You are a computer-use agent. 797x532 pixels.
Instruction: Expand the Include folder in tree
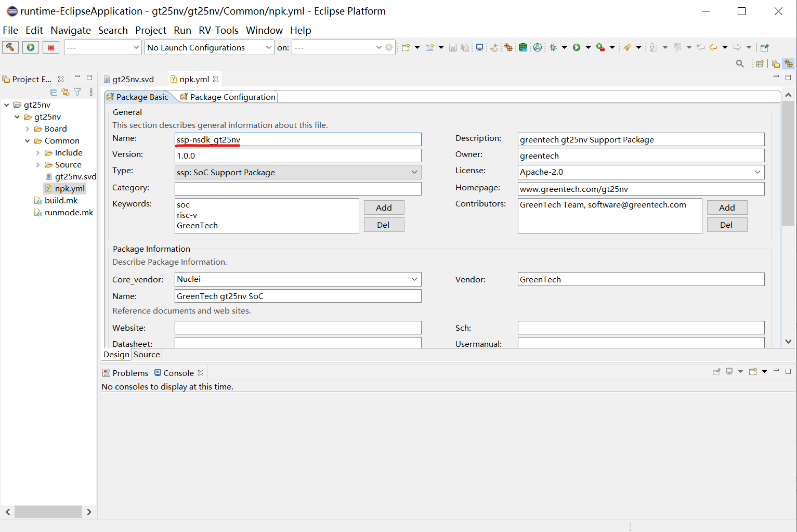tap(38, 153)
